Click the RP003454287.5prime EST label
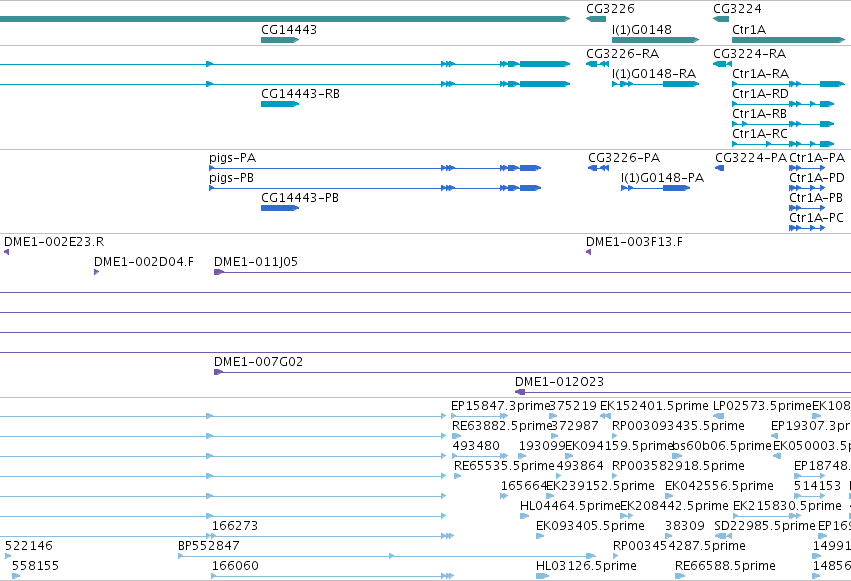 679,546
